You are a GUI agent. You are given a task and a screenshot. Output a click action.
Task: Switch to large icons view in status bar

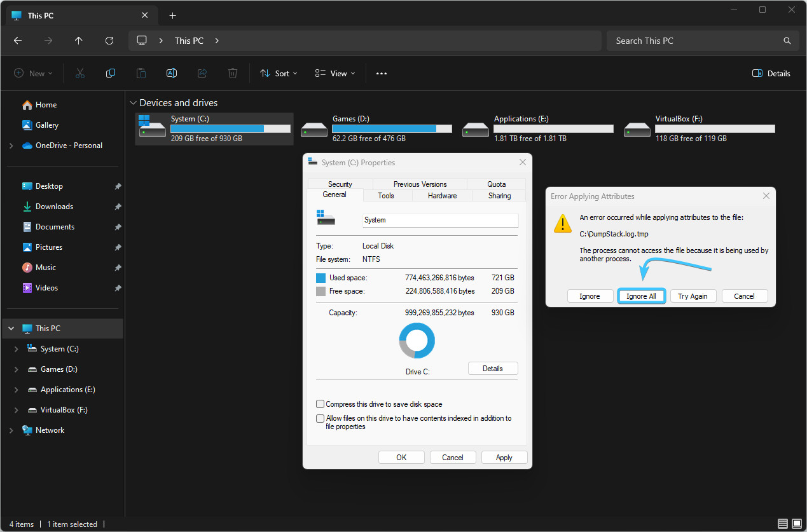pos(797,524)
